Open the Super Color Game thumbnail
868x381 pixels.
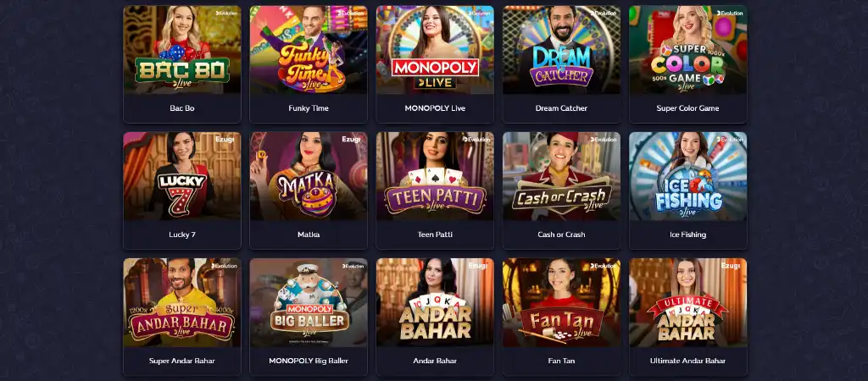pos(688,50)
